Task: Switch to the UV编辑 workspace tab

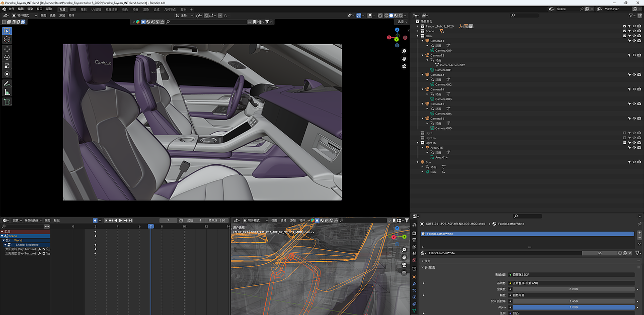Action: click(96, 9)
